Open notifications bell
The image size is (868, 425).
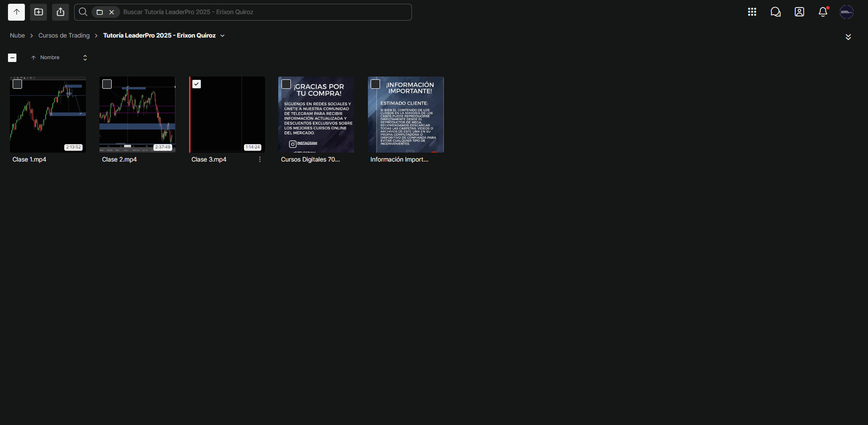[x=823, y=12]
